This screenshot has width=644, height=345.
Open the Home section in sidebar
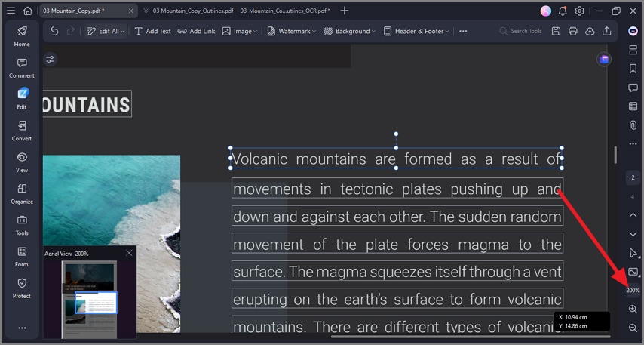[22, 36]
